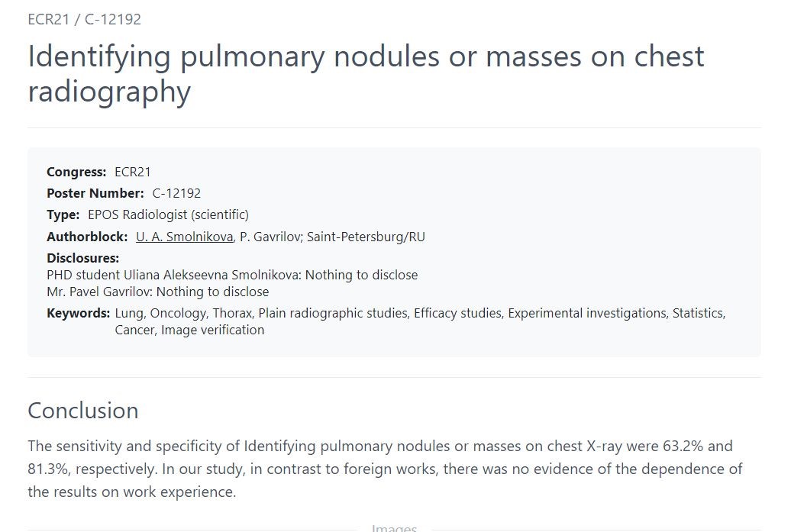Select the Image verification keyword
Viewport: 791px width, 532px height.
pyautogui.click(x=212, y=330)
